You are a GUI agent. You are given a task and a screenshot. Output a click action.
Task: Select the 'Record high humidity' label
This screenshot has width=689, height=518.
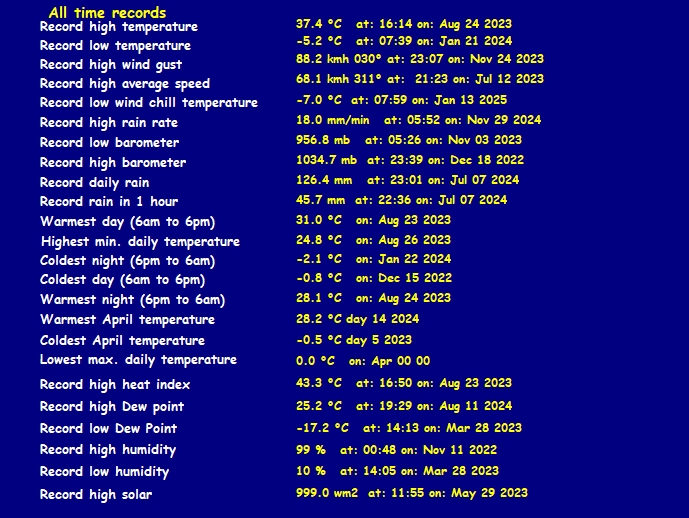click(108, 450)
